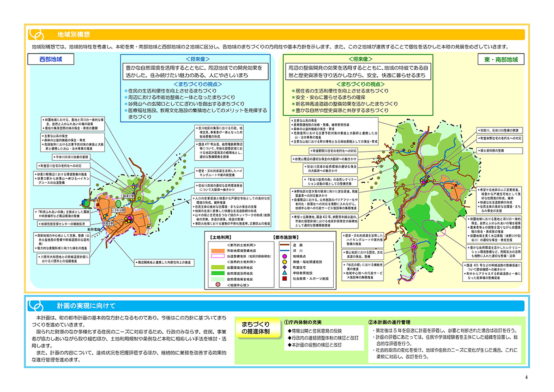Click the brown 道路 line sample in legend
This screenshot has width=554, height=392.
pos(285,245)
